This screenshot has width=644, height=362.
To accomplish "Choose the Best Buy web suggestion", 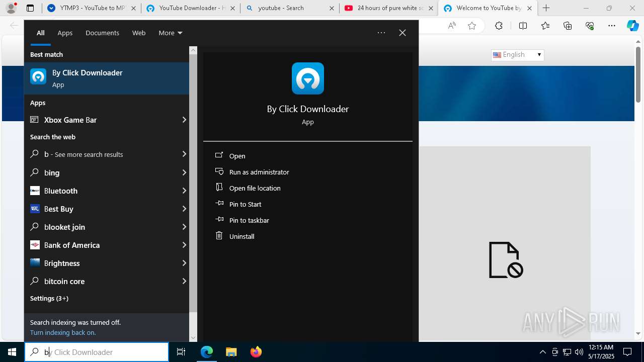I will pos(102,209).
